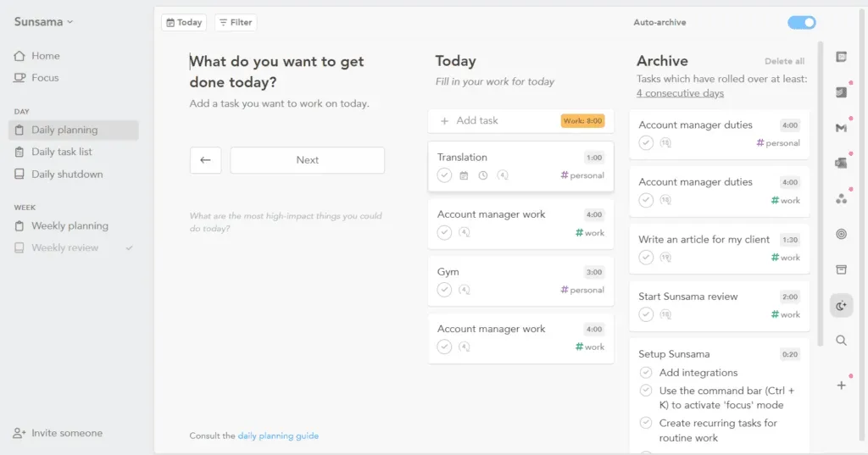Expand the Sunsama workspace dropdown
Viewport: 868px width, 455px height.
[x=44, y=21]
